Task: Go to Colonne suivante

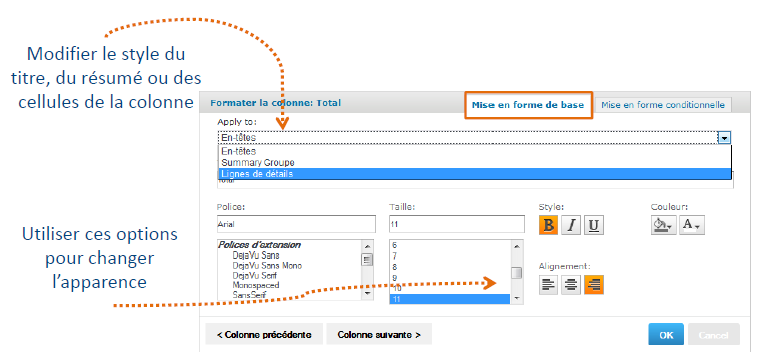Action: [379, 335]
